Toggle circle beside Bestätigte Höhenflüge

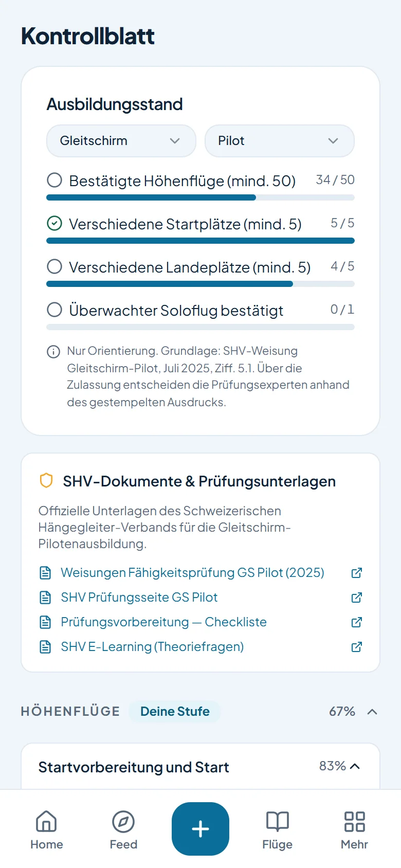coord(54,180)
